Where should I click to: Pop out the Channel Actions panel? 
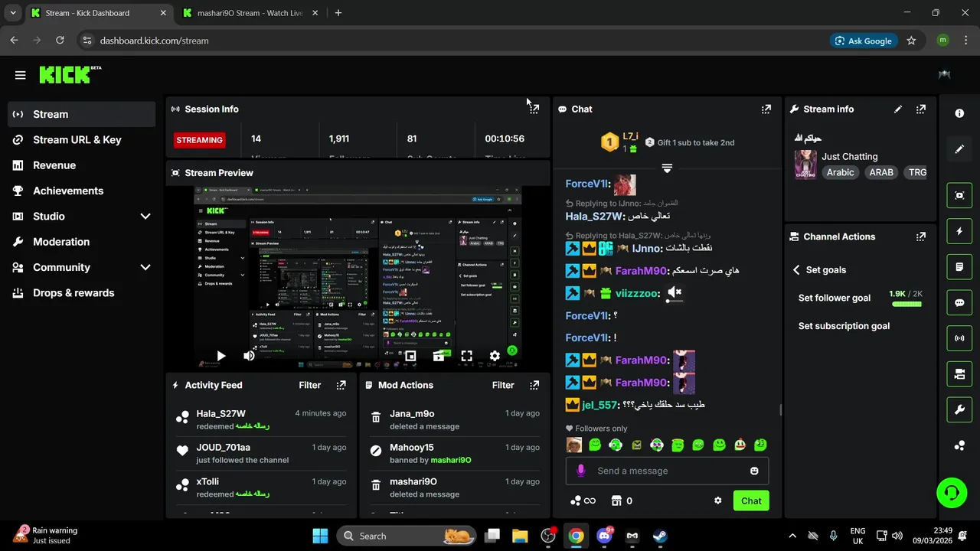pyautogui.click(x=921, y=236)
